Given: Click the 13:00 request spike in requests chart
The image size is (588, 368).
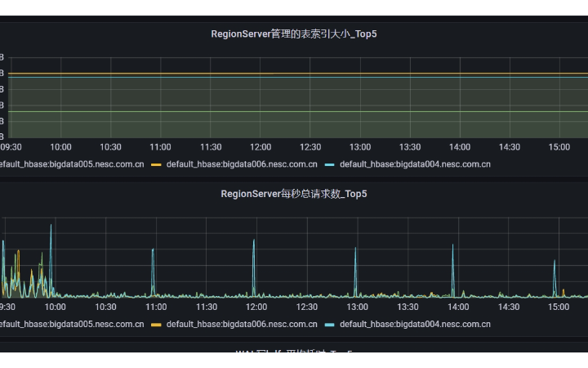Looking at the screenshot, I should (355, 272).
